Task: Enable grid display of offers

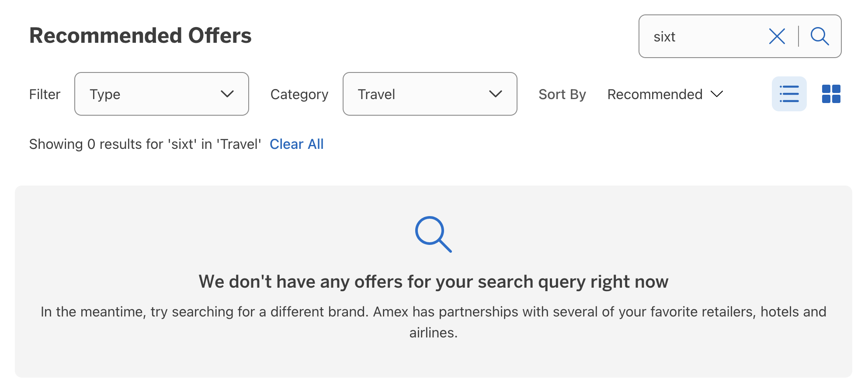Action: coord(831,94)
